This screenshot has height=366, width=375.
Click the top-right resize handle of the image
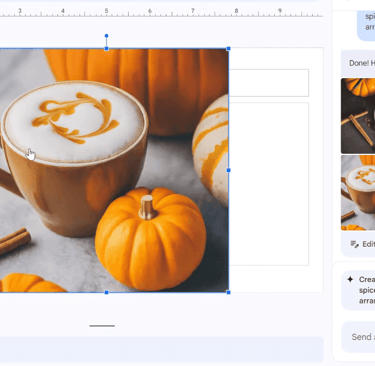228,49
